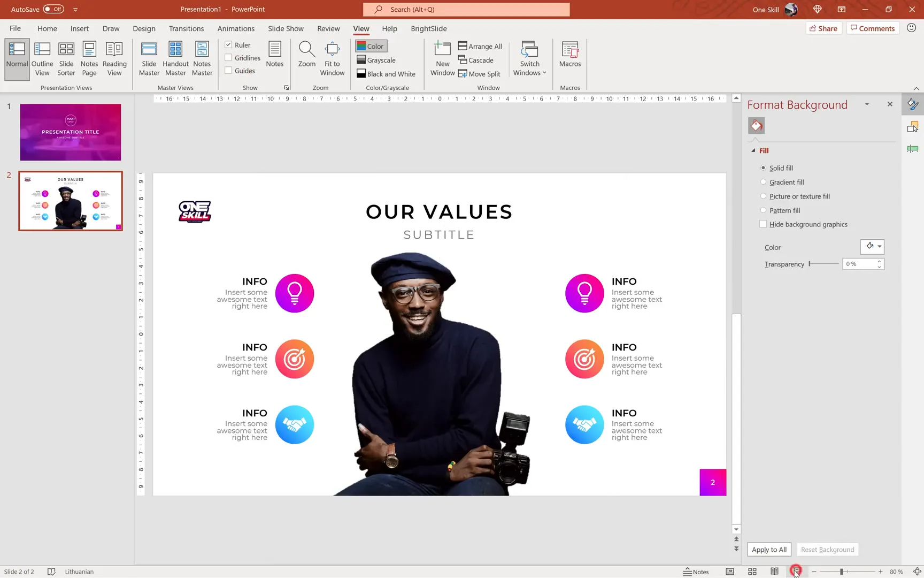Toggle AutoSave switch
The height and width of the screenshot is (578, 924).
(53, 9)
